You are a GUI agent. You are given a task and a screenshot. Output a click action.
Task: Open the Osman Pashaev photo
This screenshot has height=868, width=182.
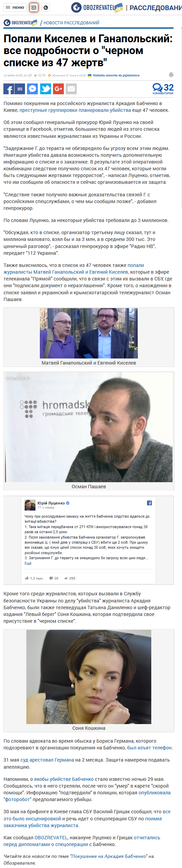point(89,427)
